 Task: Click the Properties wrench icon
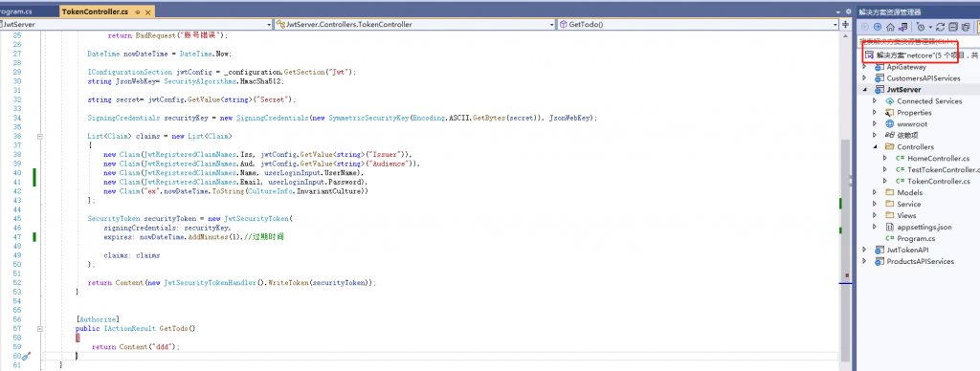890,113
